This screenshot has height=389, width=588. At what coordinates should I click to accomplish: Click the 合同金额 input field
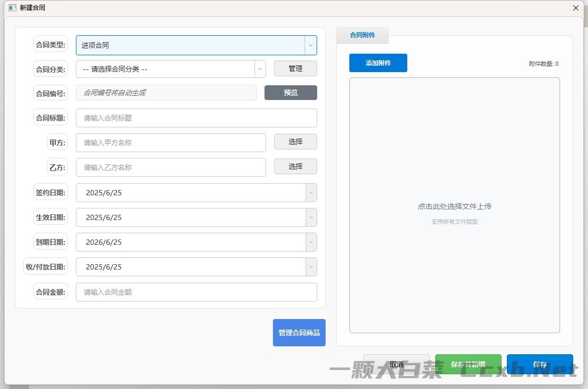(196, 292)
